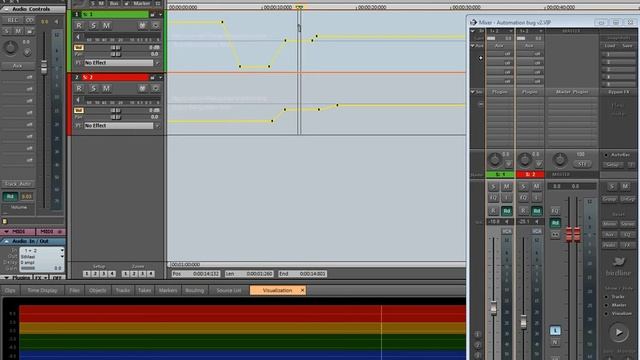640x360 pixels.
Task: Collapse the Audio In / Out section
Action: pos(7,241)
